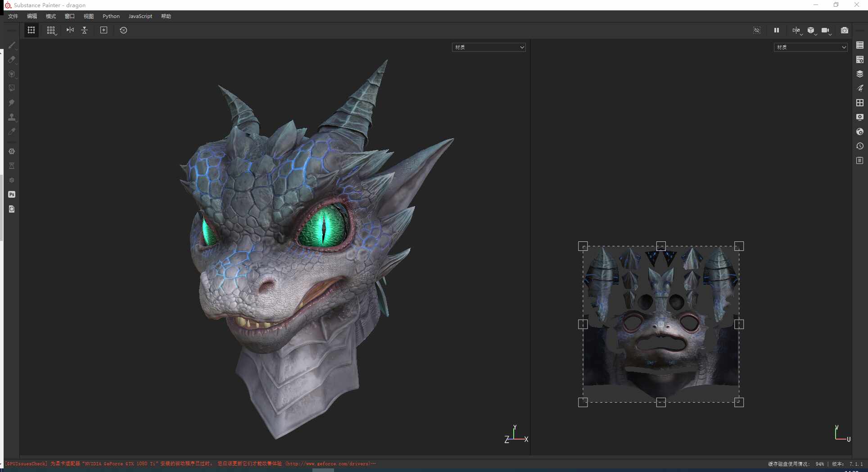Click the UV axis gizmo in 2D view
The height and width of the screenshot is (472, 868).
coord(842,433)
